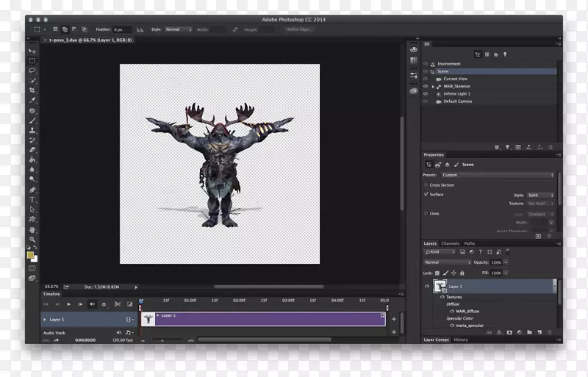Select the Lasso tool
Image resolution: width=588 pixels, height=377 pixels.
tap(32, 71)
